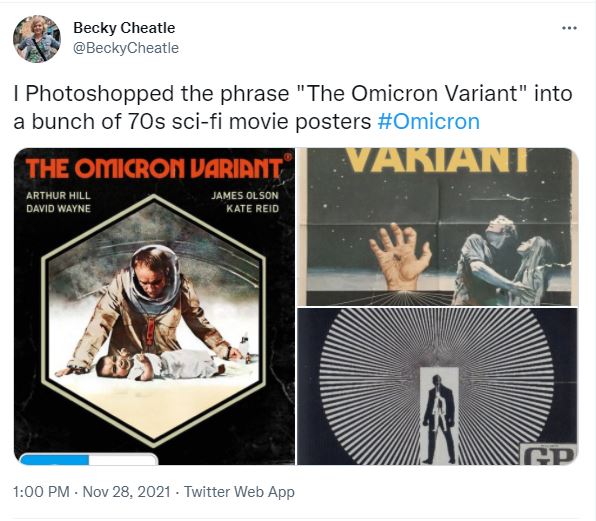
Task: Open the #Omicron hashtag
Action: coord(429,122)
